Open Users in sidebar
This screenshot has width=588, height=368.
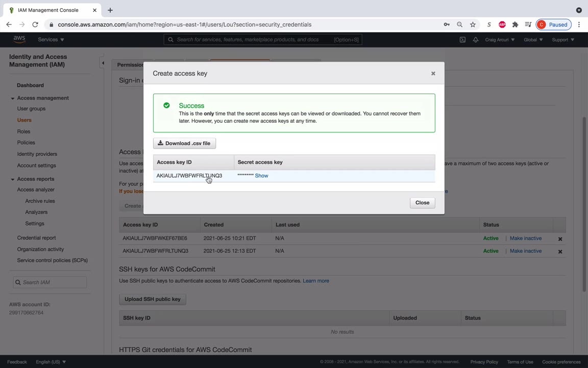[x=24, y=120]
